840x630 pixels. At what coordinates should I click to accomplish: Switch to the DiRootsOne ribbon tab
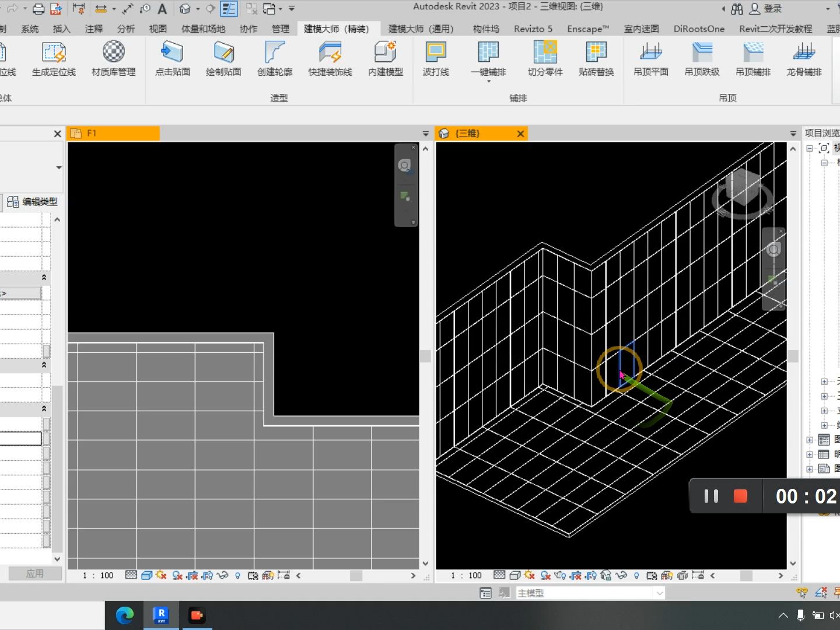[x=699, y=29]
